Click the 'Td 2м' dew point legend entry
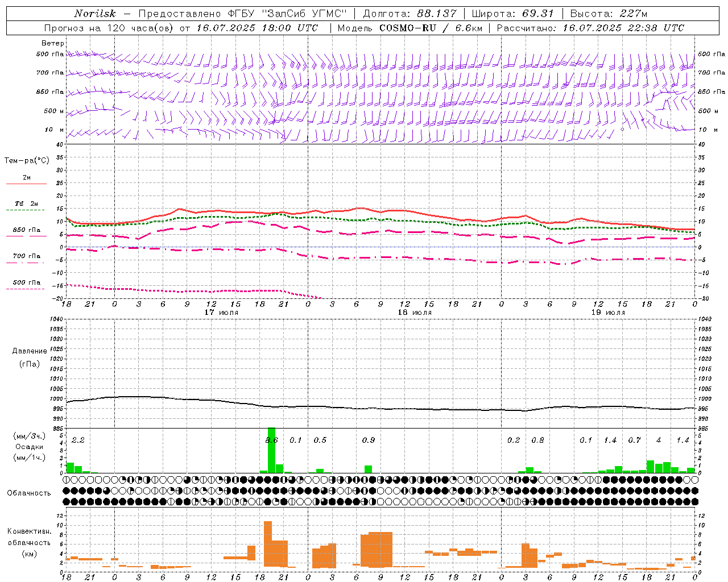The width and height of the screenshot is (728, 582). click(x=26, y=203)
